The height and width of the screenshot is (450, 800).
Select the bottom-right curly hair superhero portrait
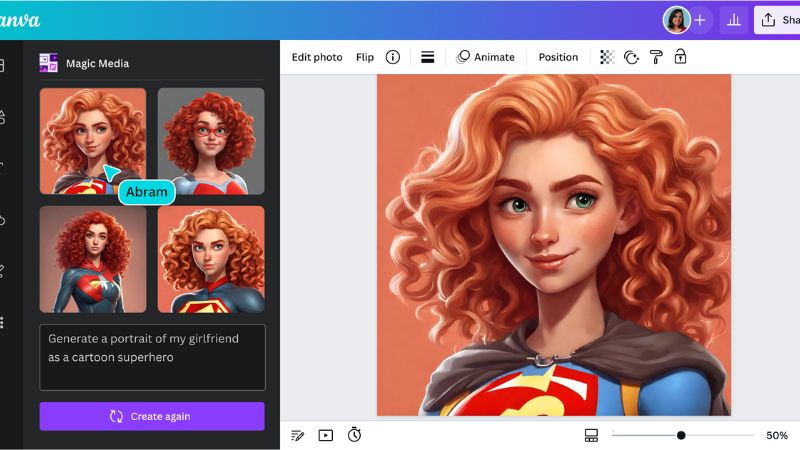coord(211,259)
